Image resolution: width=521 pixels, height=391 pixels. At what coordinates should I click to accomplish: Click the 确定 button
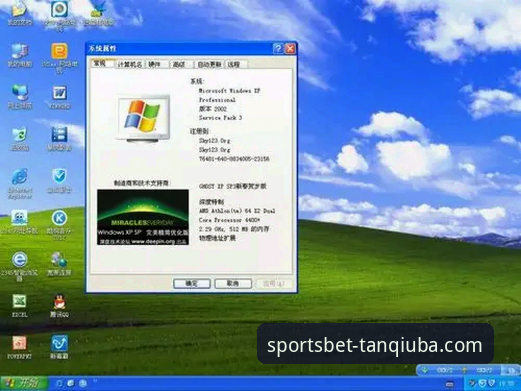coord(192,284)
